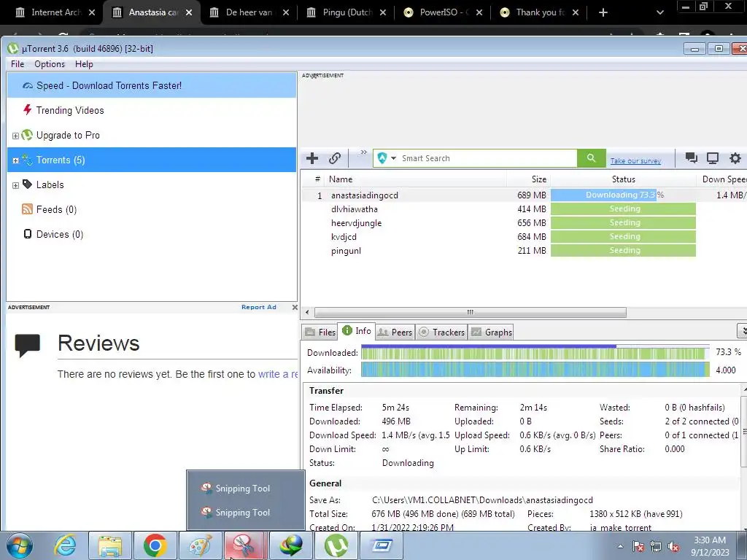The height and width of the screenshot is (560, 747).
Task: Click the second Snipping Tool preview entry
Action: click(x=245, y=513)
